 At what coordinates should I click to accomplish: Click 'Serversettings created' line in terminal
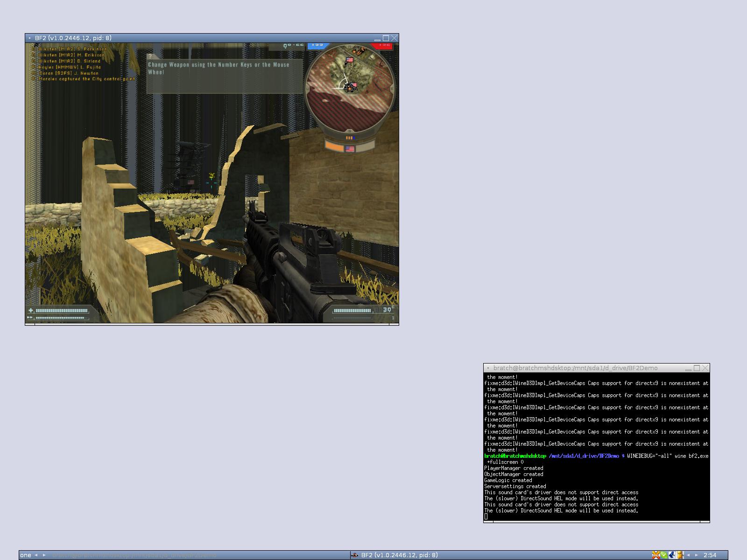coord(515,486)
